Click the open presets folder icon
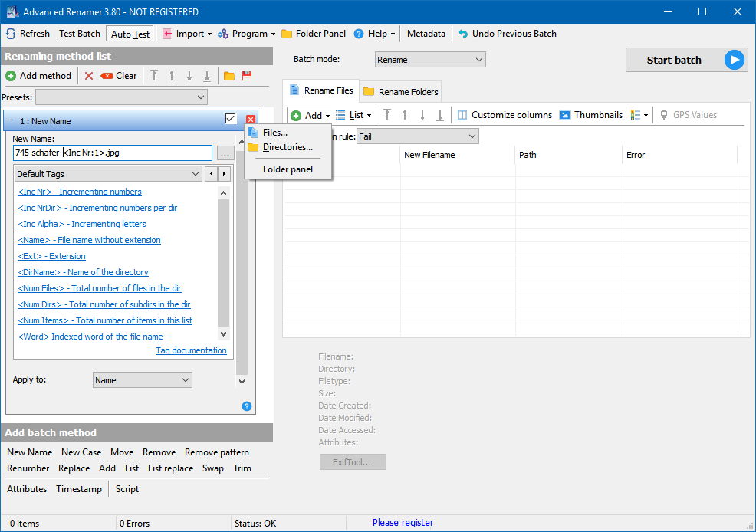Screen dimensions: 756x532 click(229, 76)
